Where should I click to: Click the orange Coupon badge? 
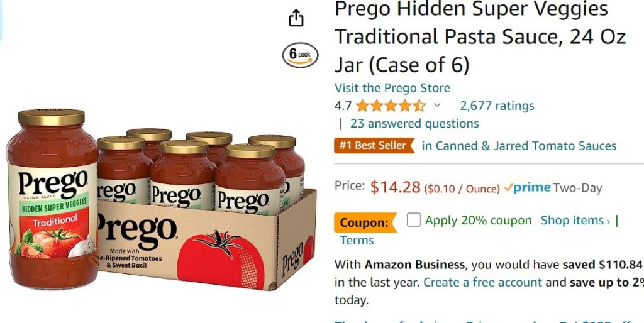pyautogui.click(x=365, y=222)
